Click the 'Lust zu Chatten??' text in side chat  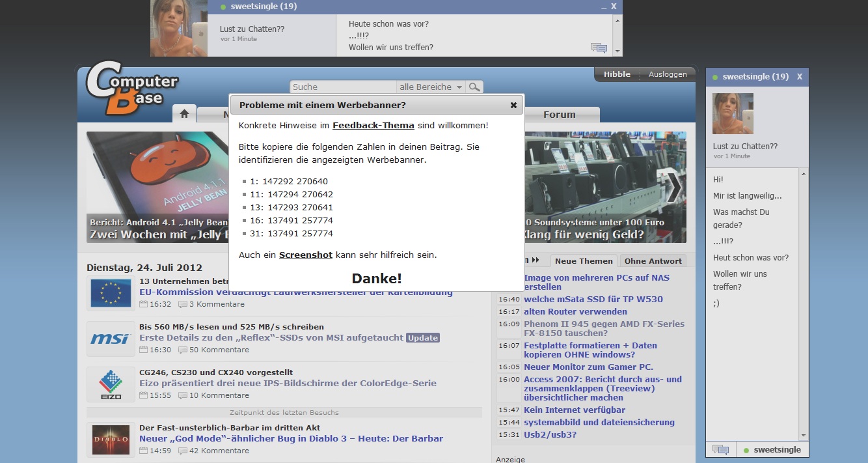[745, 147]
